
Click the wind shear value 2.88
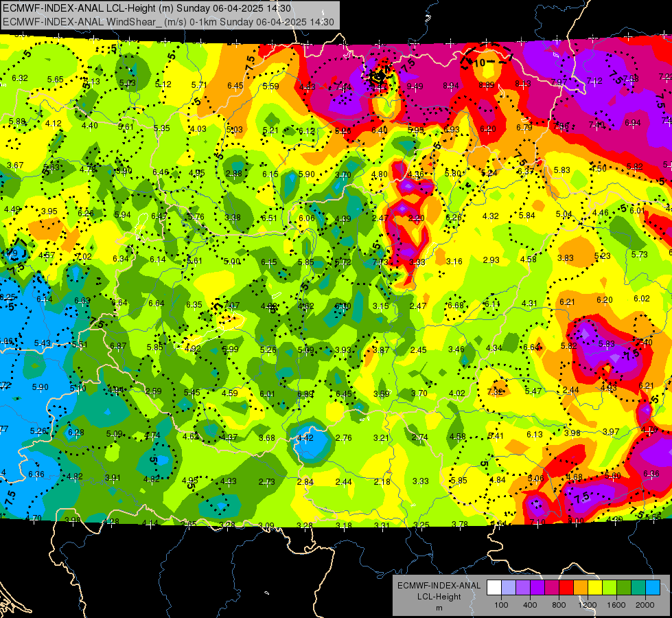click(234, 174)
